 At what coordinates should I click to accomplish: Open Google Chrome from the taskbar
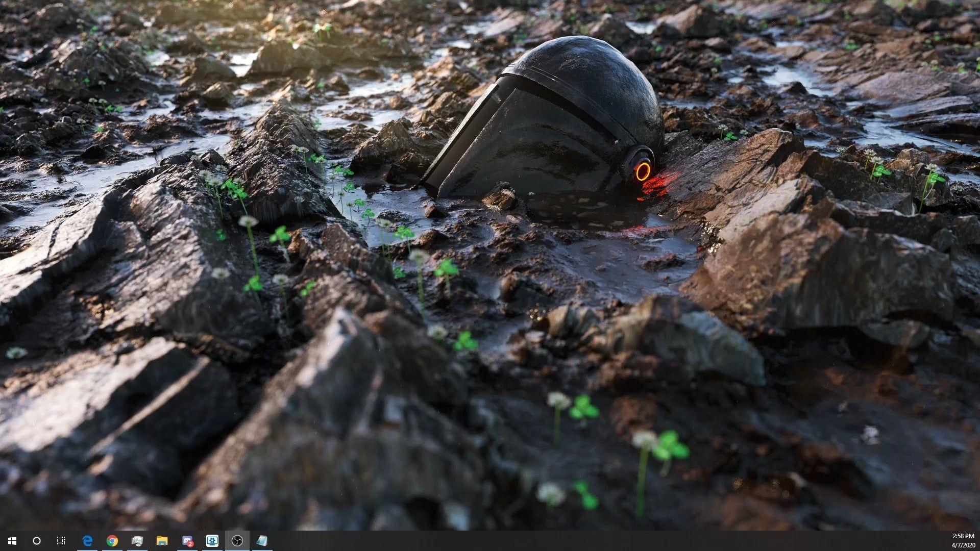(x=112, y=541)
